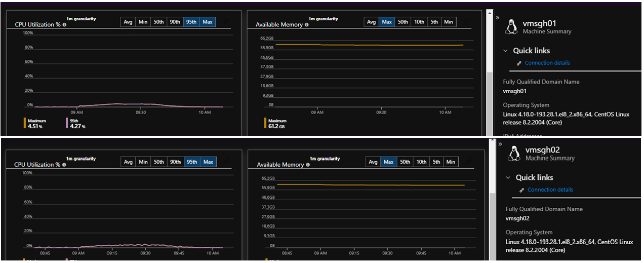
Task: Pin the vmsgh01 CPU Utilization chart
Action: point(226,22)
